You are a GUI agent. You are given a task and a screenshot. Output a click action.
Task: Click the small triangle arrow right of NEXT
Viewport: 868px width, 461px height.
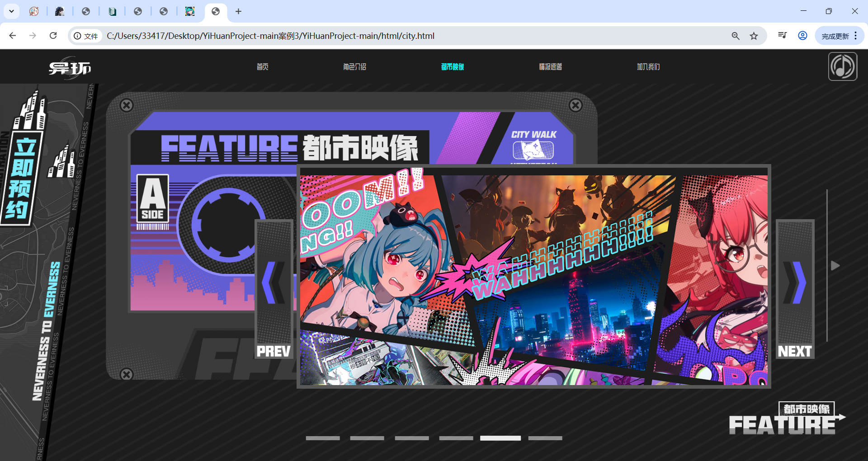(x=835, y=265)
